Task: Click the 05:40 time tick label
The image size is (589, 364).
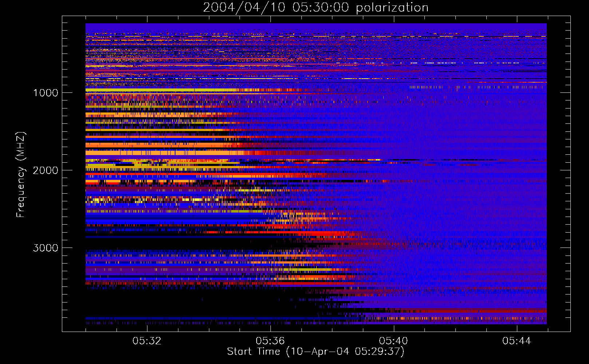Action: pyautogui.click(x=394, y=341)
